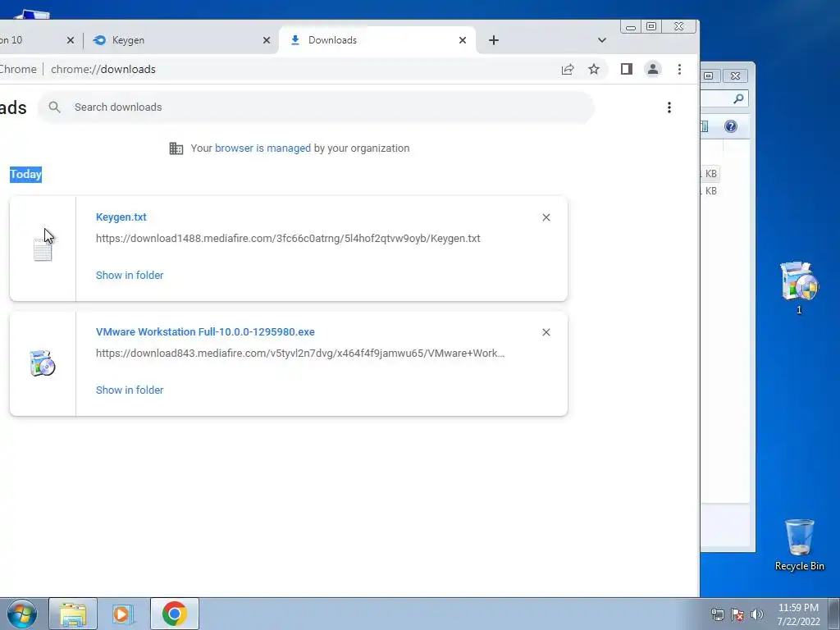Focus the Search downloads field
This screenshot has width=840, height=630.
tap(316, 107)
